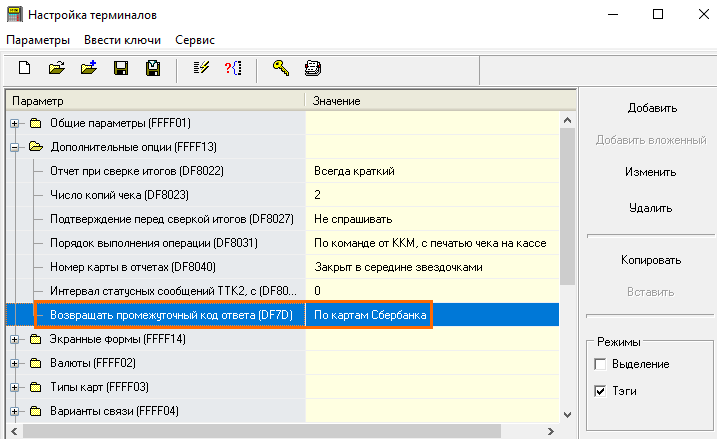Click the printer icon in toolbar
The width and height of the screenshot is (717, 439).
(x=312, y=69)
